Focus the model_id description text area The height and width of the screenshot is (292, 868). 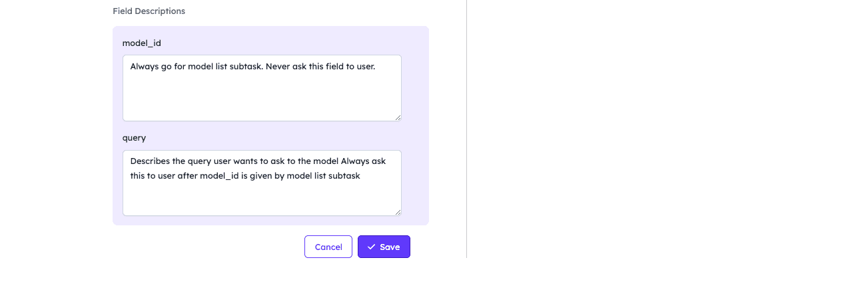click(x=262, y=88)
